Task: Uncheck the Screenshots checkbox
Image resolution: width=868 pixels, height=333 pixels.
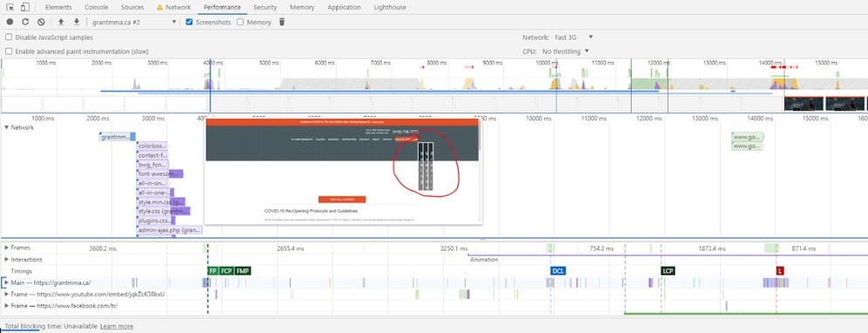Action: click(189, 22)
